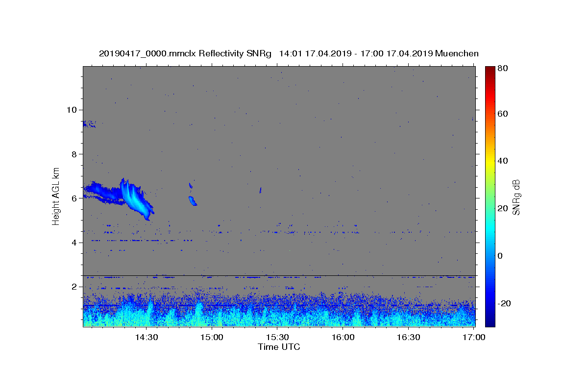588x392 pixels.
Task: Click the colorbar value 80
Action: (504, 69)
